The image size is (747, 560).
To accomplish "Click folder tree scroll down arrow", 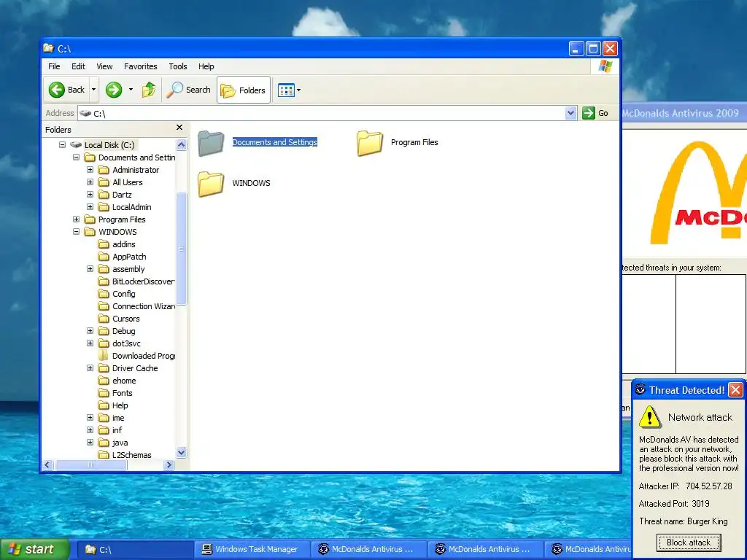I will click(181, 452).
